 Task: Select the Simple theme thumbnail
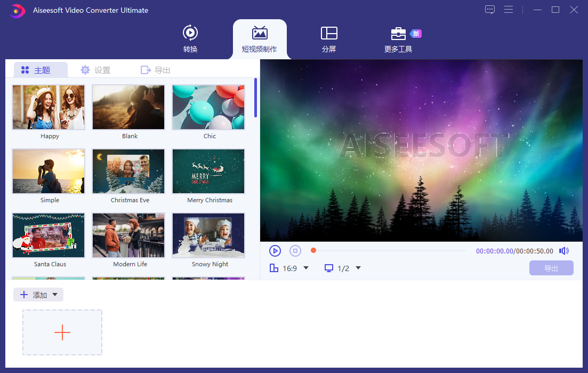tap(49, 171)
